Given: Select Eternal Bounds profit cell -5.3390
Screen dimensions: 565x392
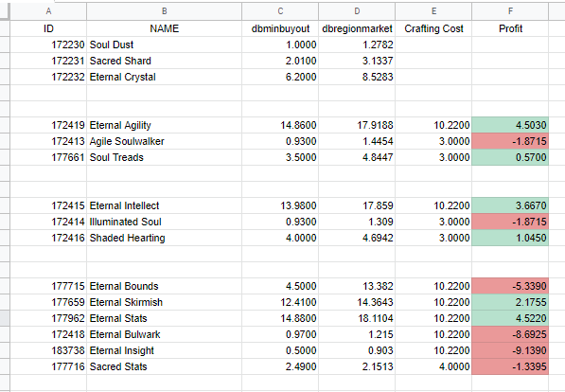Looking at the screenshot, I should tap(510, 286).
